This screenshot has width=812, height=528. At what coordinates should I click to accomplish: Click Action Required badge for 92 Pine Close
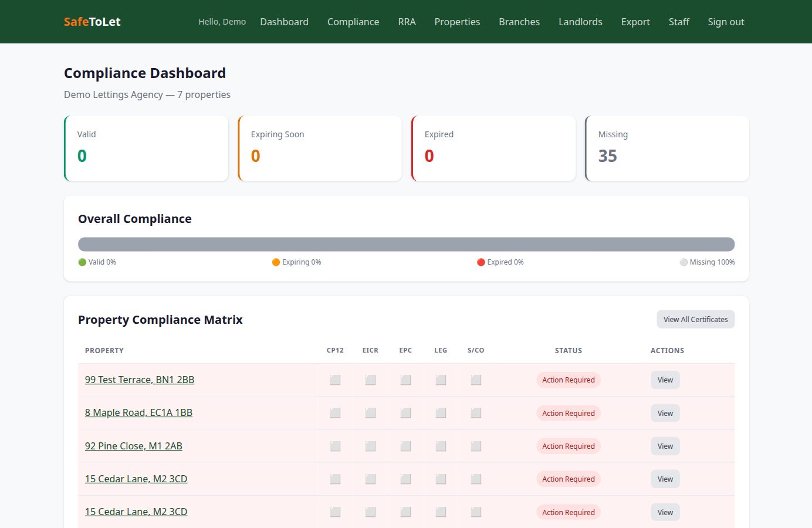pos(569,446)
